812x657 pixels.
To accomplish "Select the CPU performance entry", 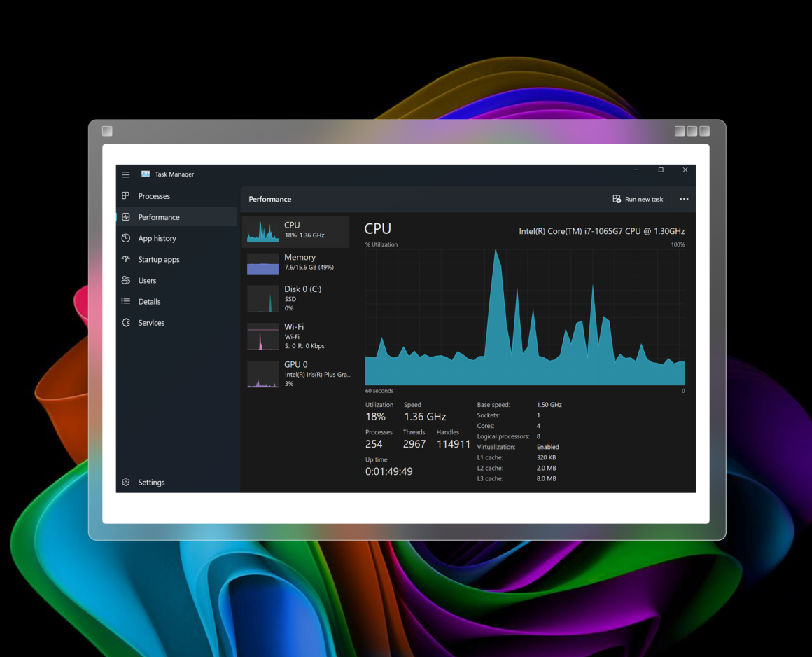I will (294, 231).
